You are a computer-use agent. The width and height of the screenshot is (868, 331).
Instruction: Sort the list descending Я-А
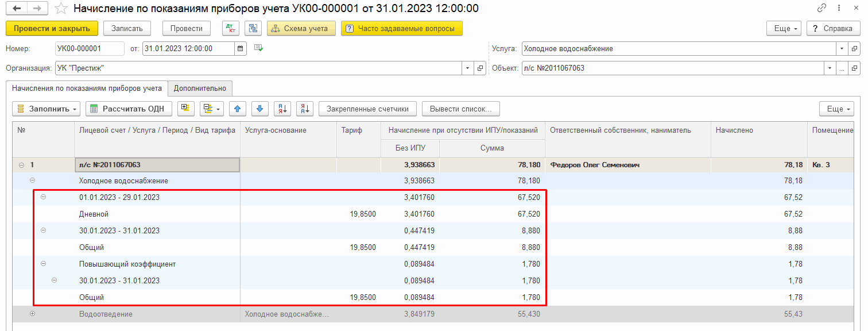coord(305,109)
